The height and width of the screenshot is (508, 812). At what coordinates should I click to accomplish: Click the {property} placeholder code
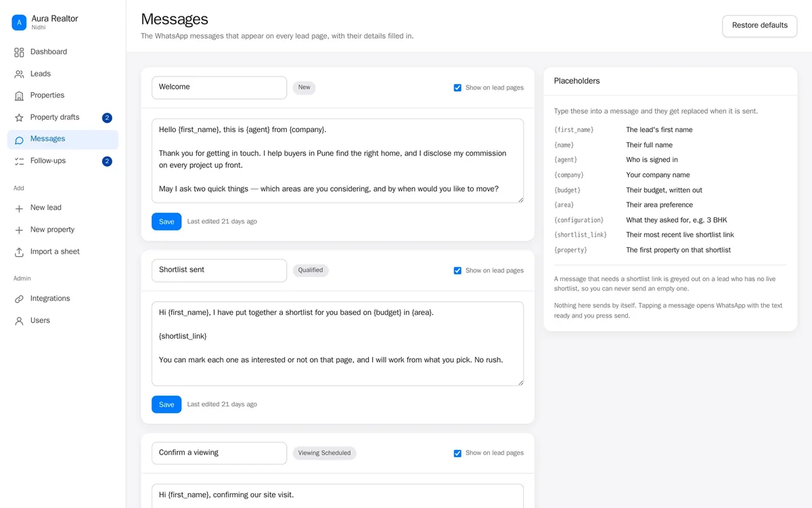point(570,250)
